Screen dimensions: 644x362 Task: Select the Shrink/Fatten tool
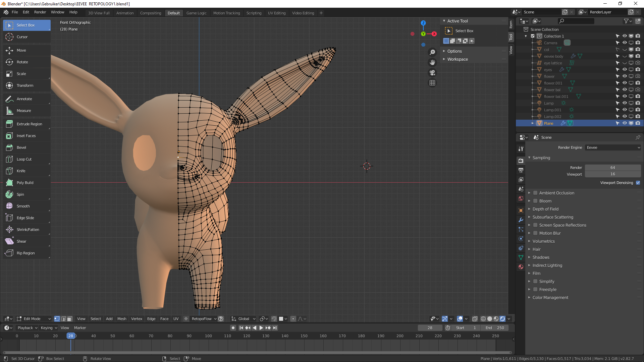tap(28, 230)
